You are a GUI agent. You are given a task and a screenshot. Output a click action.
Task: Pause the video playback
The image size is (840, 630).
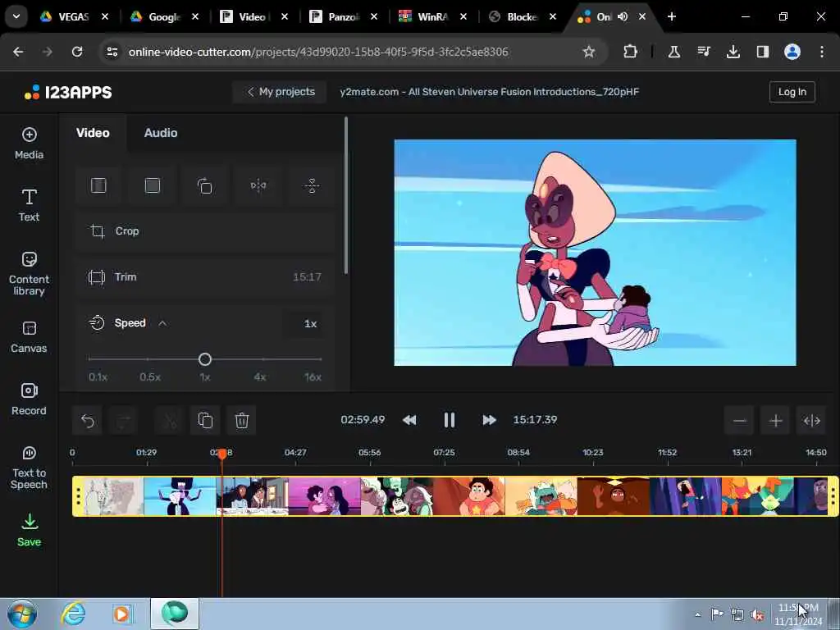point(449,420)
